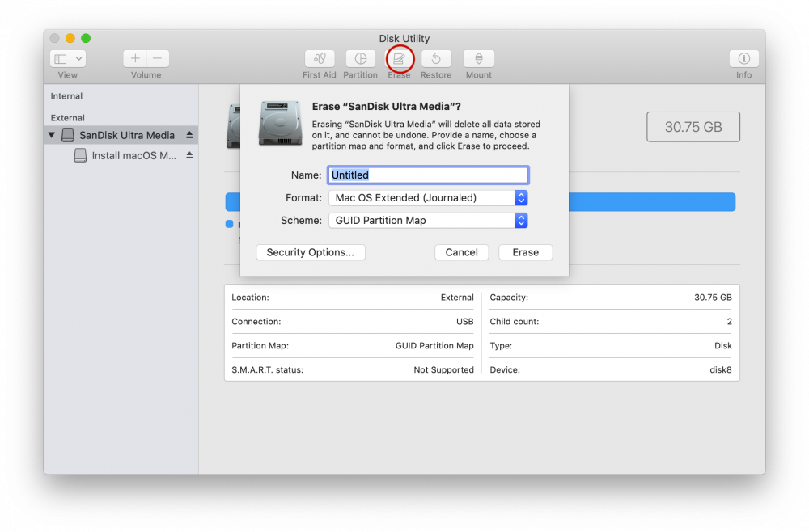
Task: Click the Restore toolbar icon
Action: (436, 59)
